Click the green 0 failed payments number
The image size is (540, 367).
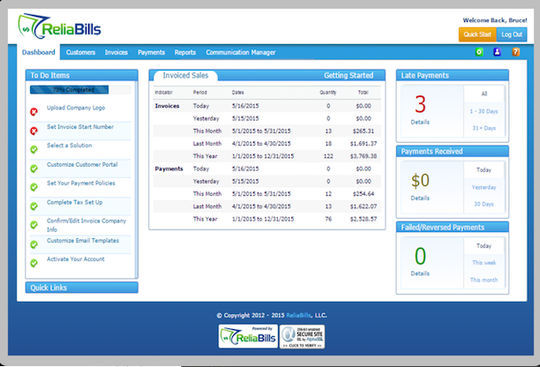point(420,256)
